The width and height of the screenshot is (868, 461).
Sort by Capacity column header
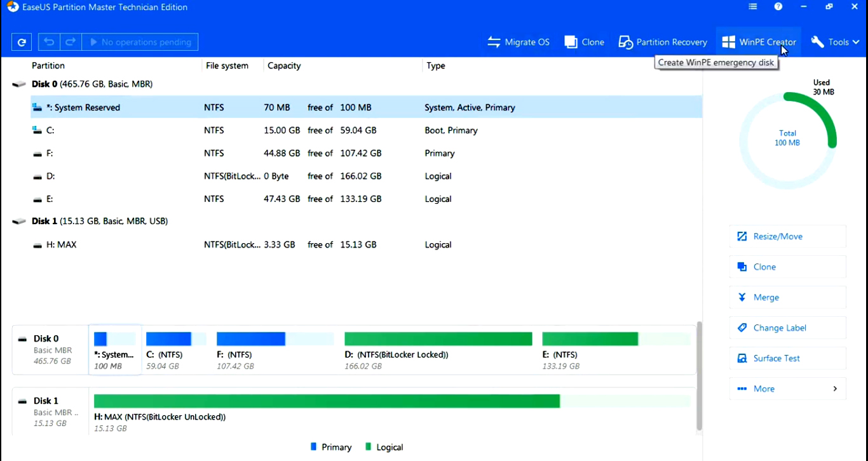[284, 65]
